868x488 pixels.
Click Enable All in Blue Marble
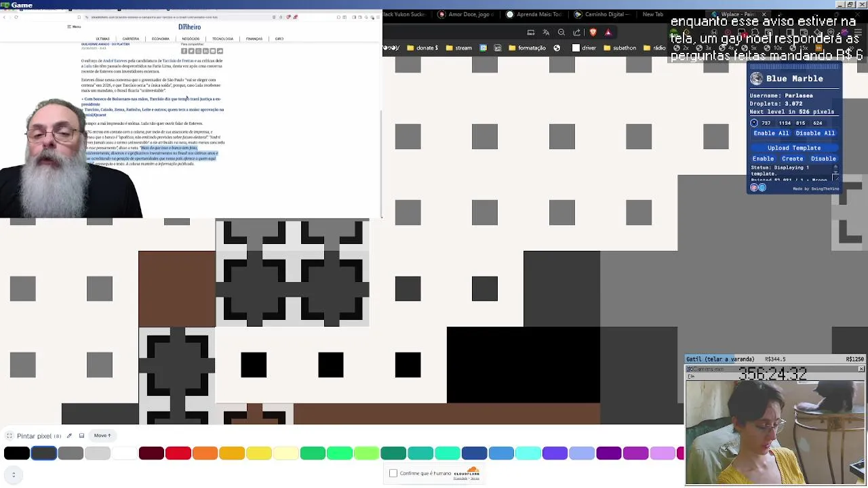pos(771,134)
